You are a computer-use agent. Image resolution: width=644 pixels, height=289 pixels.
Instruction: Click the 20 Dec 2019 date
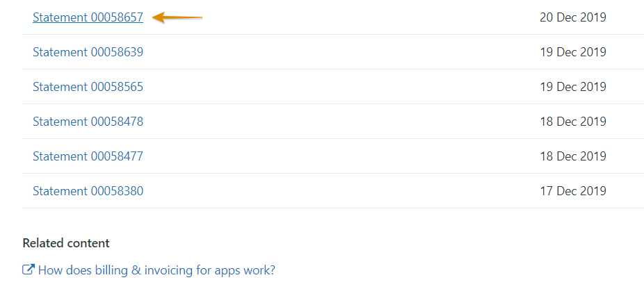point(573,17)
